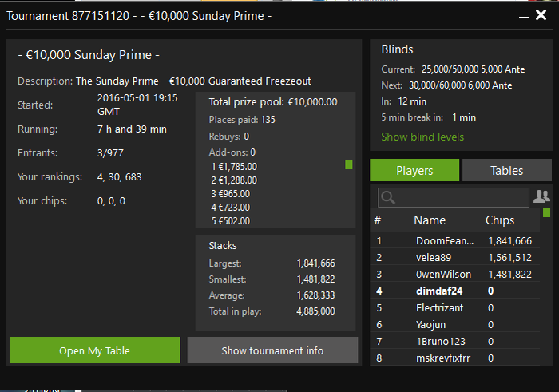Sort players by Chips column

pyautogui.click(x=500, y=220)
